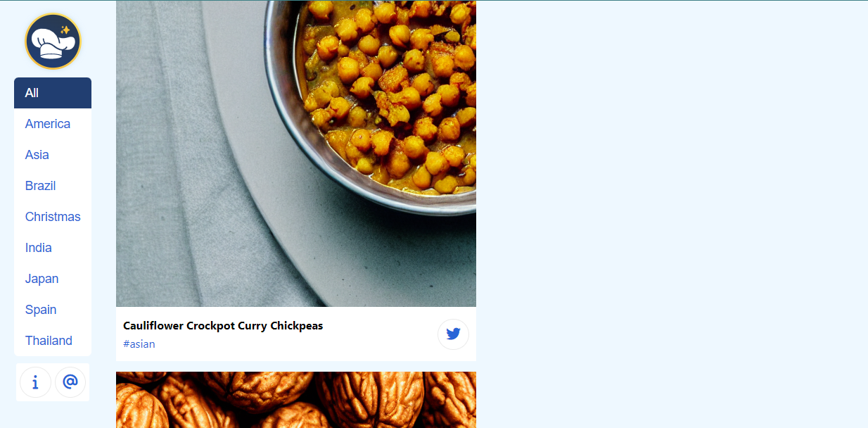The width and height of the screenshot is (868, 428).
Task: Open the walnuts recipe image
Action: 296,400
